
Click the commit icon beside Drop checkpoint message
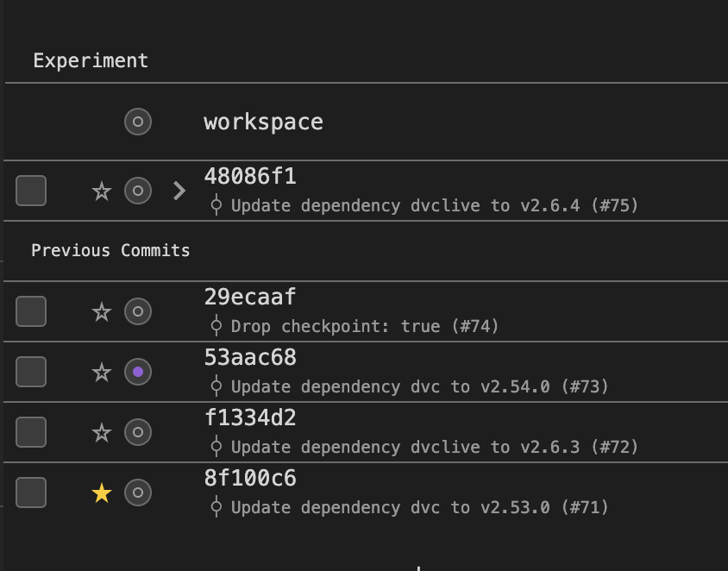[x=217, y=326]
